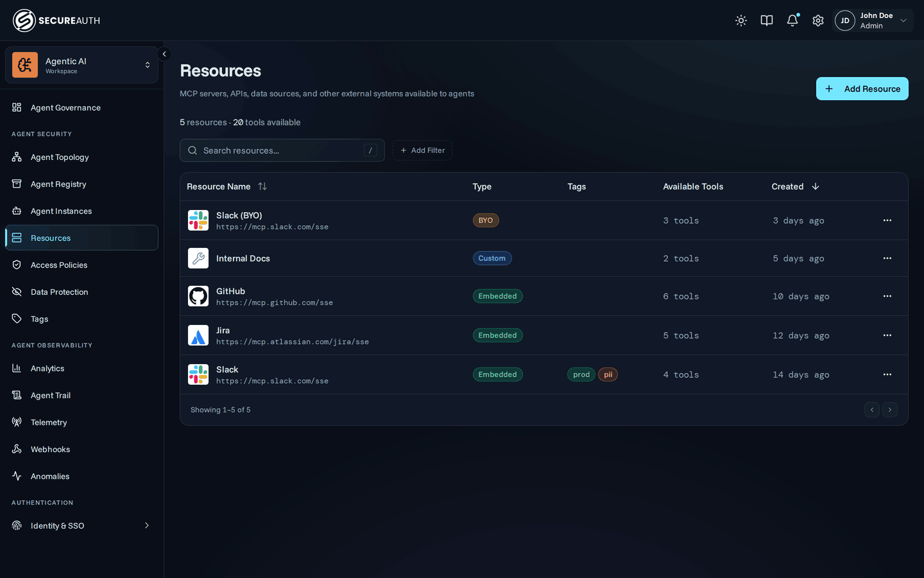The width and height of the screenshot is (924, 578).
Task: Click the Agent Instances bot icon
Action: 17,211
